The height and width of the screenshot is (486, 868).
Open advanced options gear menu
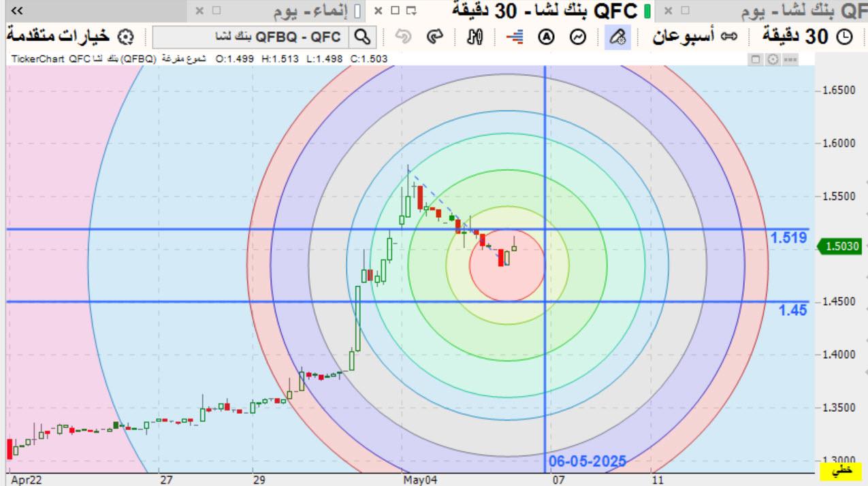coord(125,37)
